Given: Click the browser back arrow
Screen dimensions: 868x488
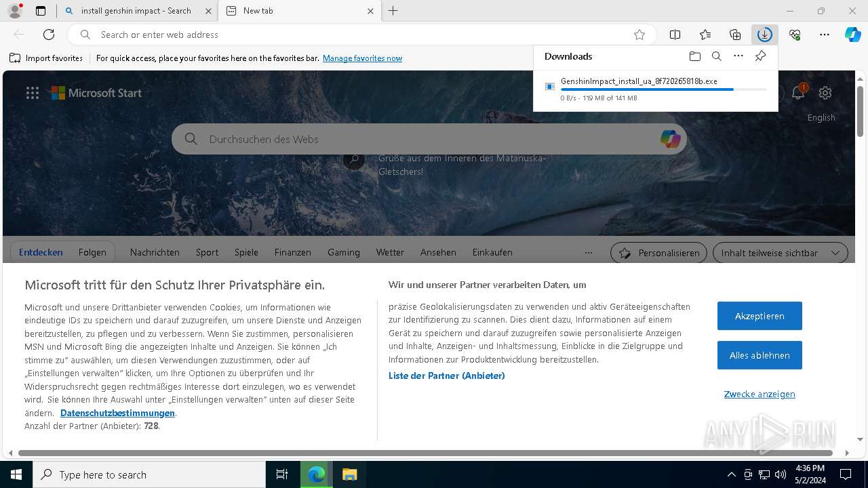Looking at the screenshot, I should point(19,35).
